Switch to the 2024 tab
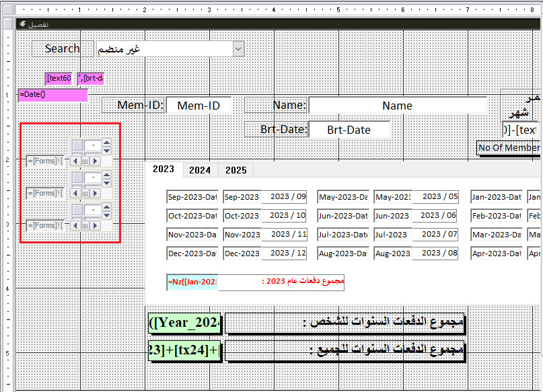The width and height of the screenshot is (543, 392). coord(199,170)
